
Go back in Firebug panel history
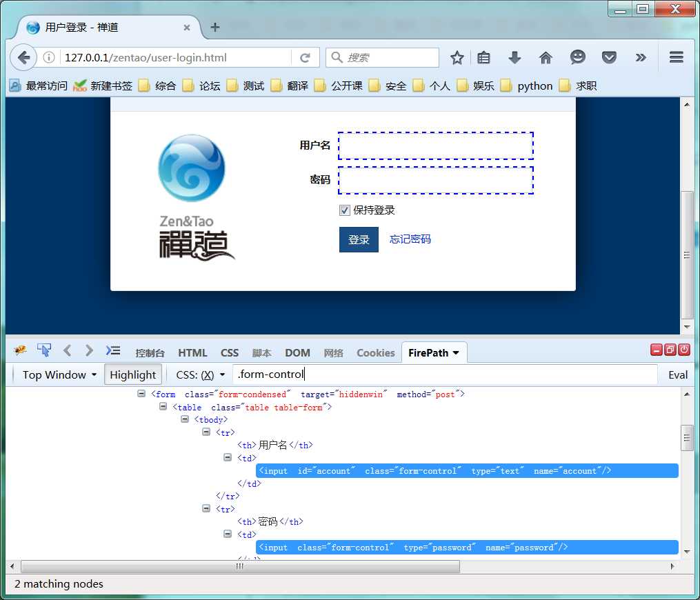tap(68, 350)
